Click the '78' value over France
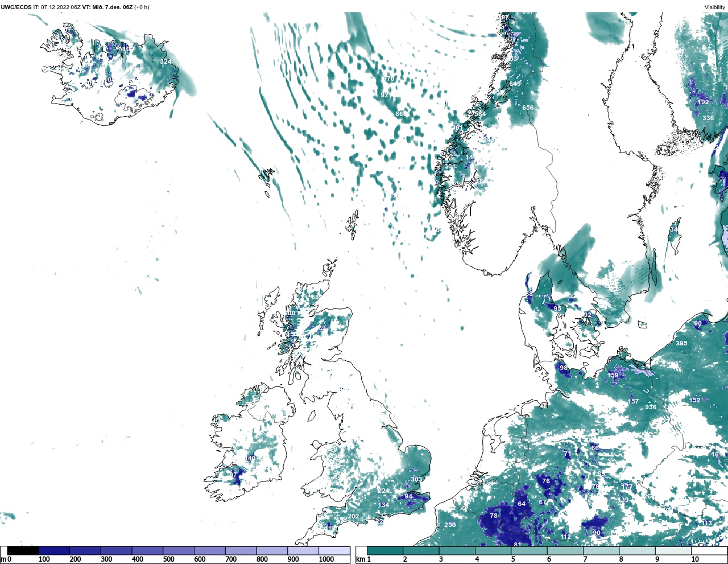Screen dimensions: 728x564 click(494, 516)
